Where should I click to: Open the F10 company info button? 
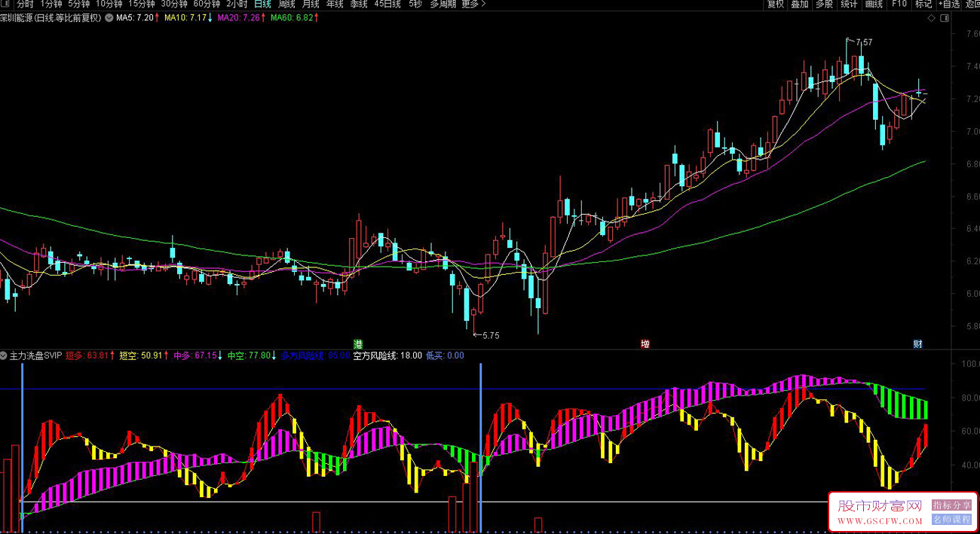point(899,5)
